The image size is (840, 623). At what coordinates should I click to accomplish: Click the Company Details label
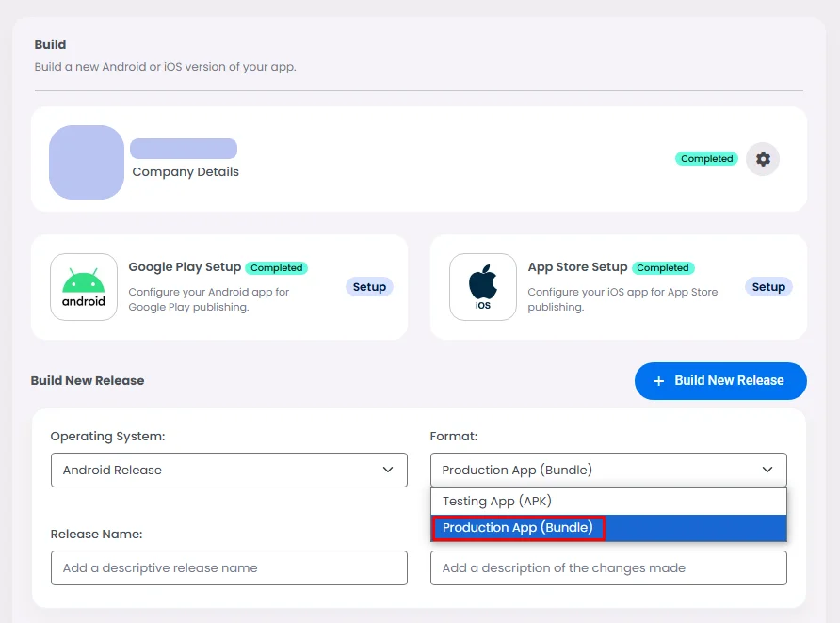(x=186, y=172)
